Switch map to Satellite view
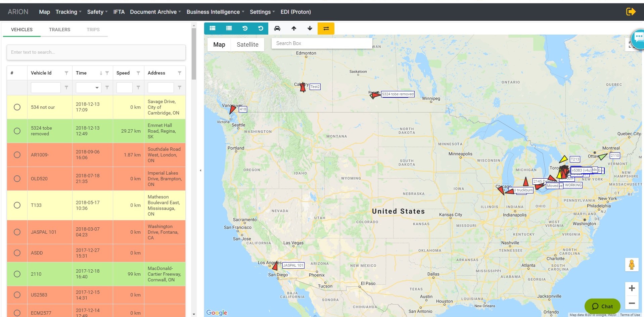This screenshot has height=317, width=644. point(247,44)
